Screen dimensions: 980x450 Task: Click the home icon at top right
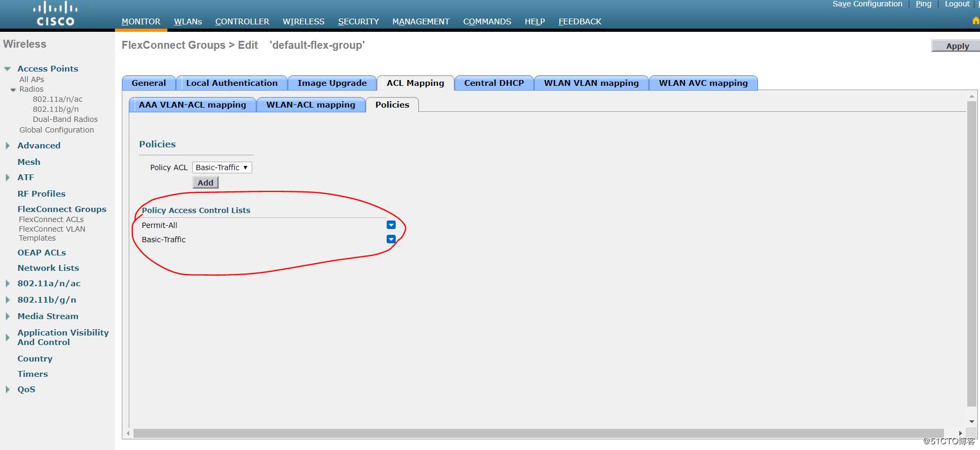click(x=976, y=21)
